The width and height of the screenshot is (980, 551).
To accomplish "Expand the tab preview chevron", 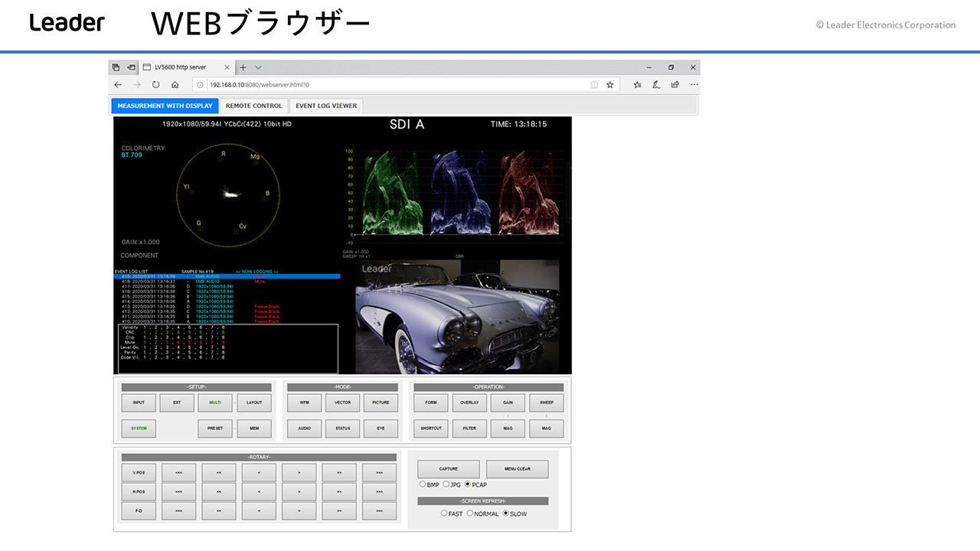I will pos(258,67).
